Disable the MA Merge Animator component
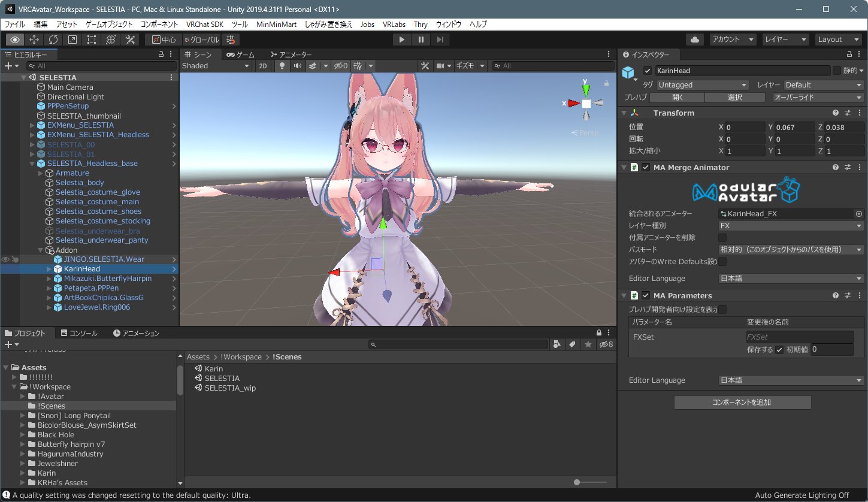 pyautogui.click(x=646, y=168)
